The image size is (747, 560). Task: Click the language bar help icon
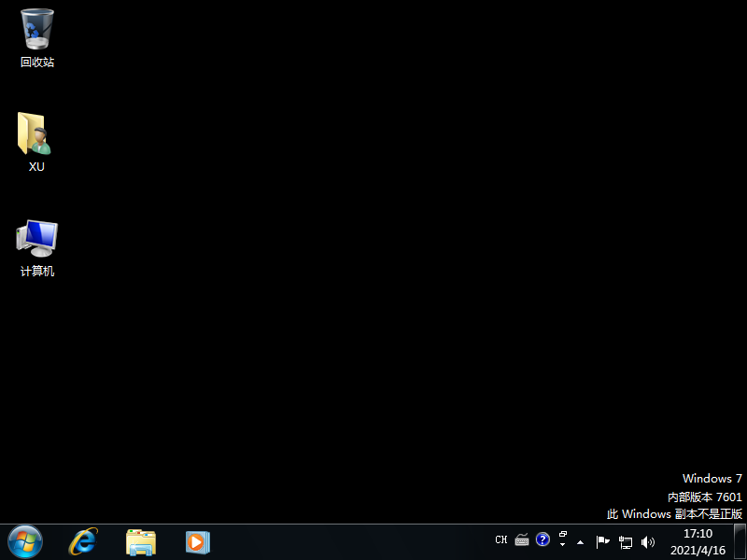click(543, 539)
